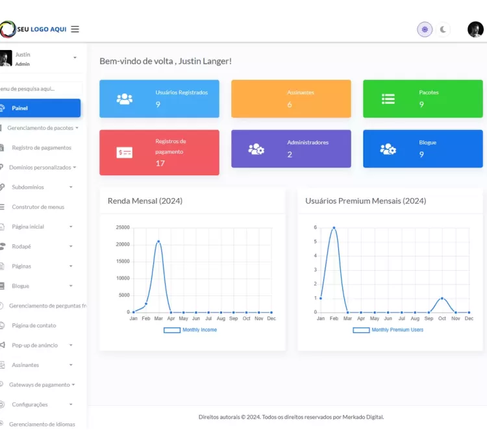Click the Pop-up de anúncio megaphone icon

pos(2,345)
